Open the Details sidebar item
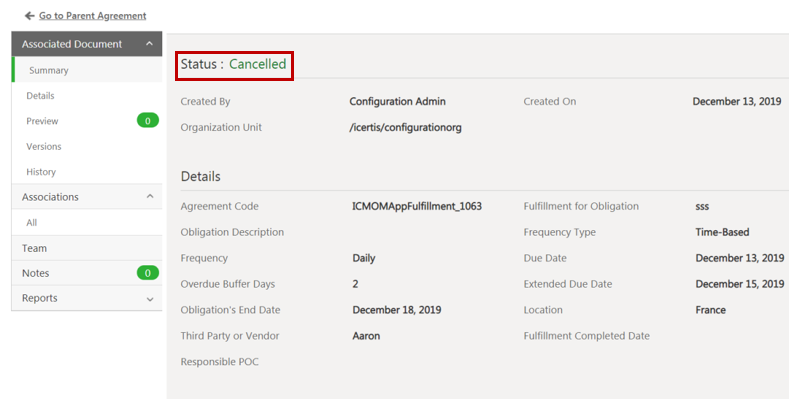Viewport: 792px width, 407px height. click(x=40, y=96)
